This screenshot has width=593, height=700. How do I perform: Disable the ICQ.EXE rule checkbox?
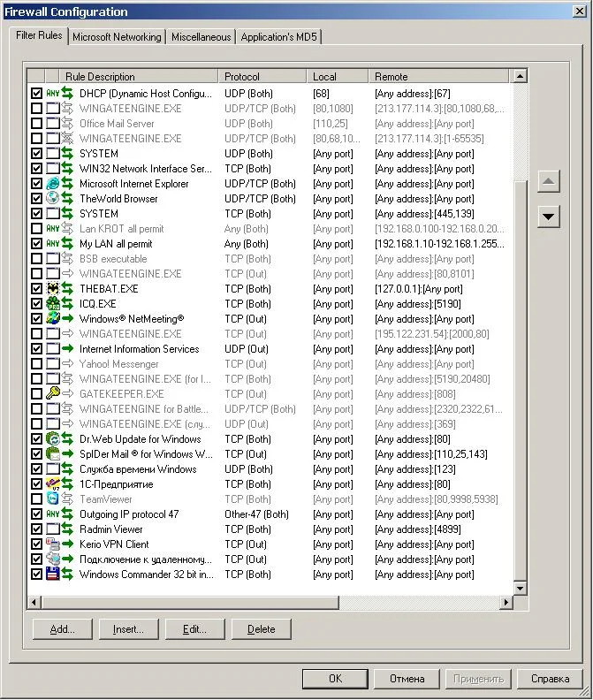pos(36,303)
